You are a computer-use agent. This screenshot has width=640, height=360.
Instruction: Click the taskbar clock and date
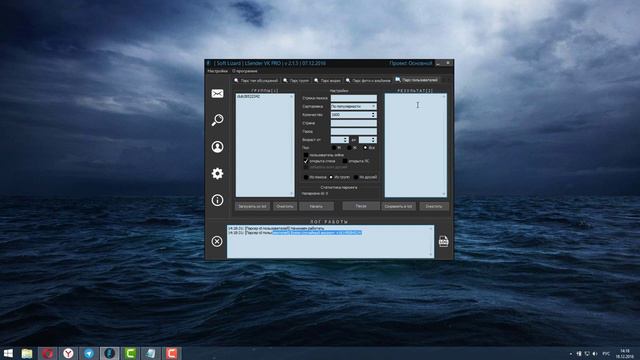pyautogui.click(x=625, y=353)
